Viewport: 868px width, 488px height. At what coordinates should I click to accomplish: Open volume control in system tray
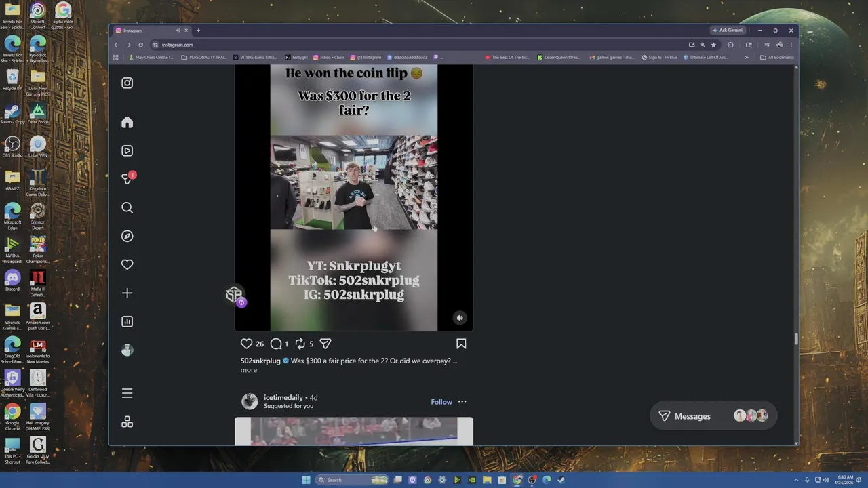826,480
